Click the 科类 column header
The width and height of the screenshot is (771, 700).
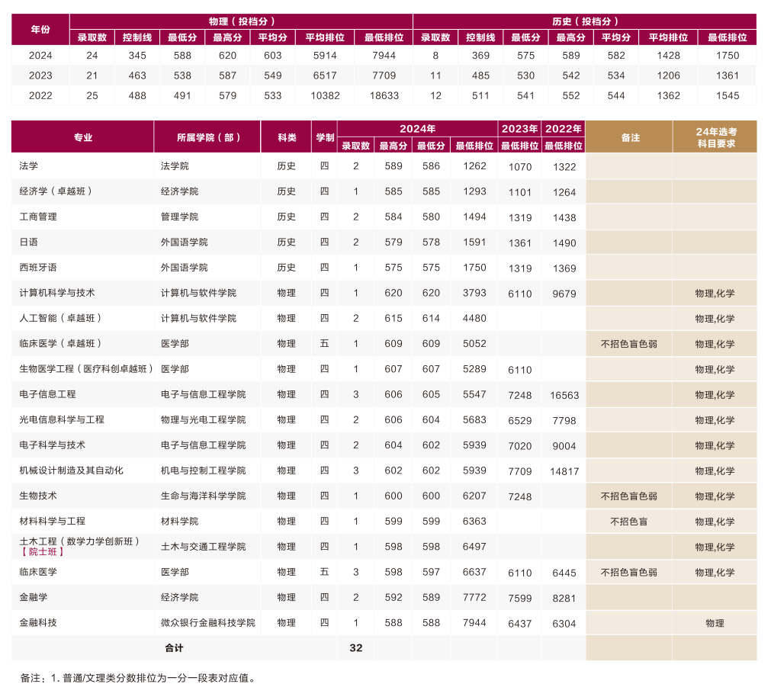286,137
